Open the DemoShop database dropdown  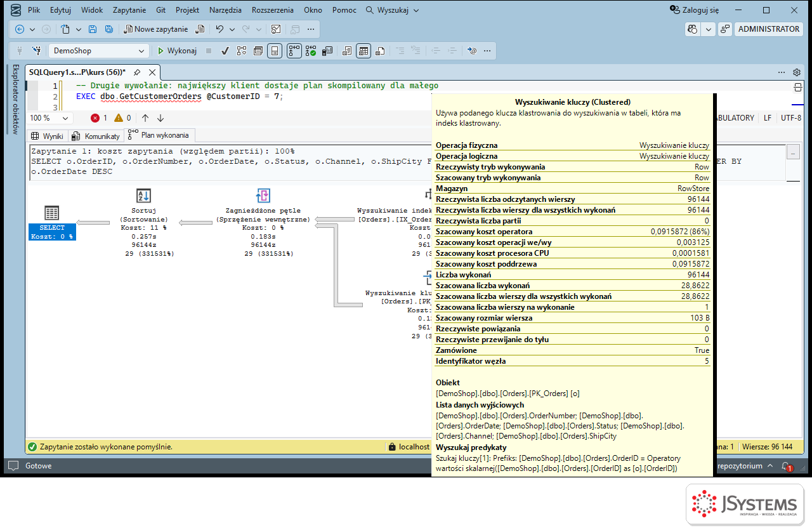(99, 51)
